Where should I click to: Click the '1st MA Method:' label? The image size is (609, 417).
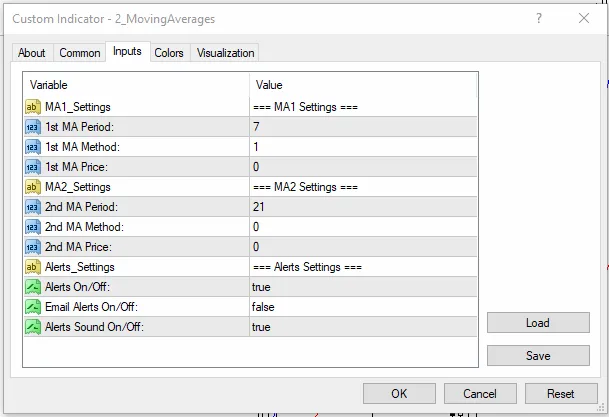click(82, 147)
